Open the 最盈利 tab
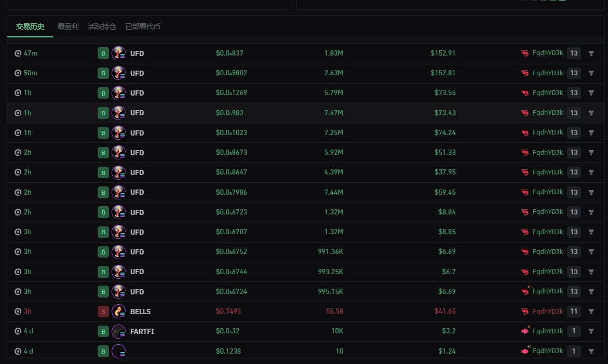This screenshot has width=608, height=364. point(68,26)
